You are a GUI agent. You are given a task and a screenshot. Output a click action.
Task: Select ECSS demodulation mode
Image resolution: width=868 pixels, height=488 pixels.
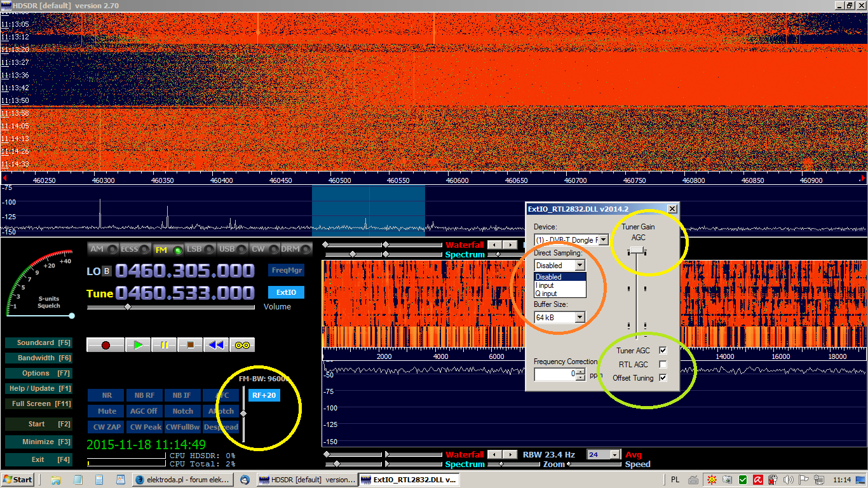pos(135,249)
